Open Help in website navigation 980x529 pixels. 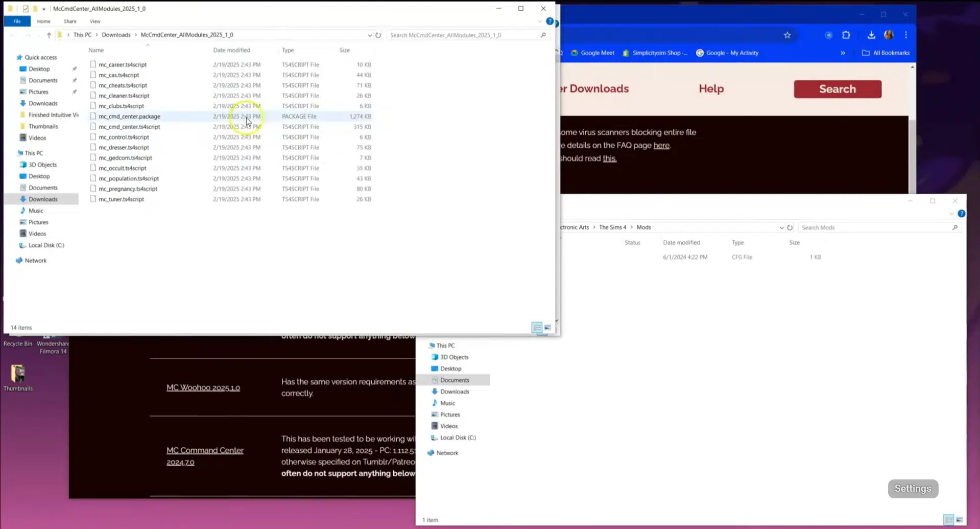coord(711,89)
